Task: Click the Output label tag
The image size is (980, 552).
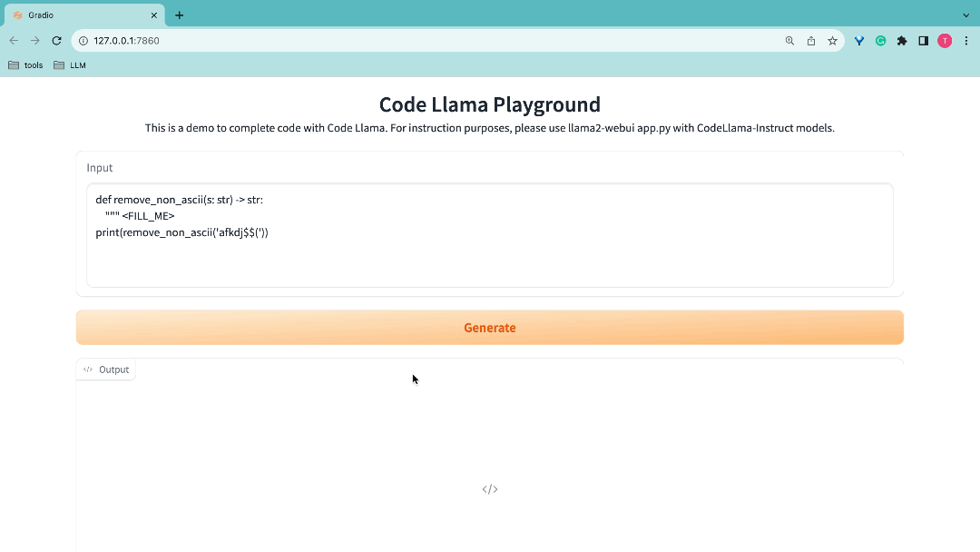Action: pos(106,370)
